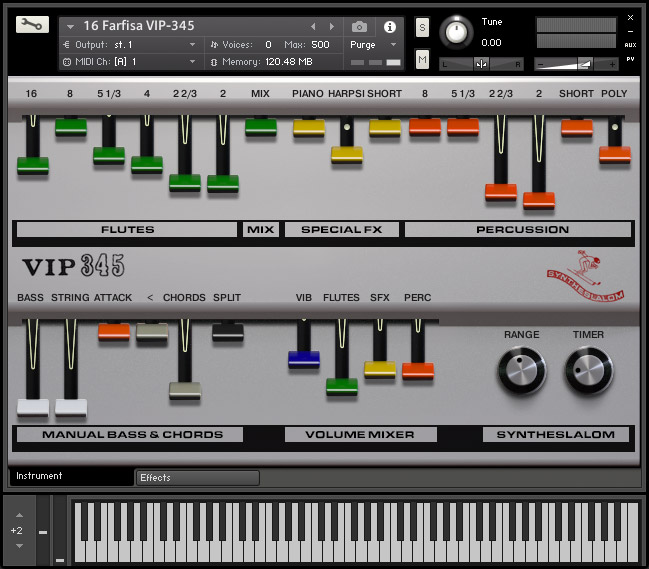This screenshot has width=649, height=569.
Task: Click the pan slider center marker
Action: click(x=481, y=64)
